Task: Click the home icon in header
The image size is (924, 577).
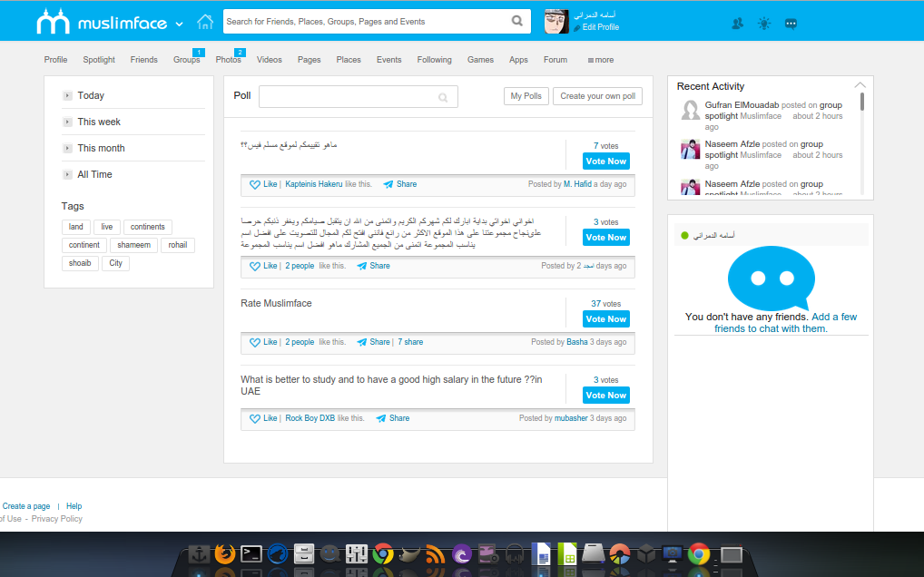Action: point(205,21)
